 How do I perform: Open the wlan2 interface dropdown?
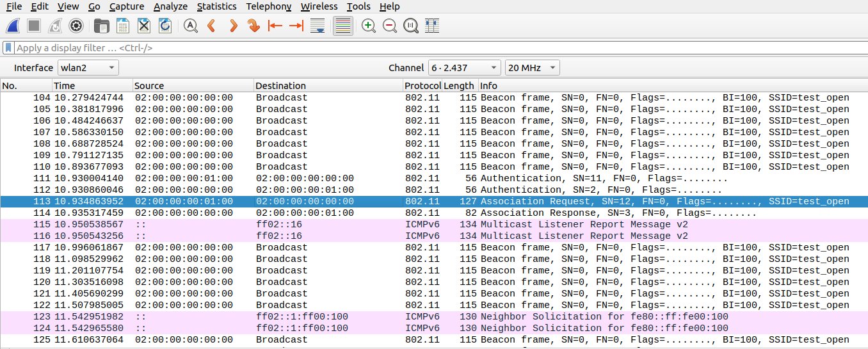click(88, 68)
